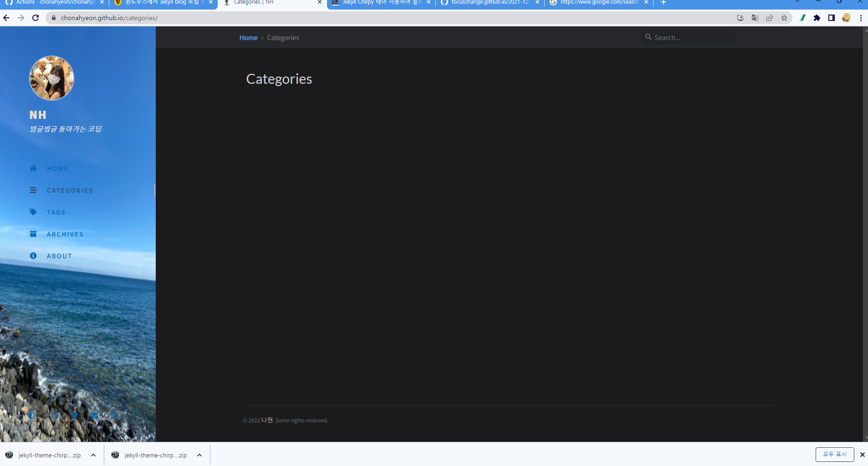The width and height of the screenshot is (868, 466).
Task: Expand options for second jekyll-theme-chirpy zip download
Action: click(x=199, y=455)
